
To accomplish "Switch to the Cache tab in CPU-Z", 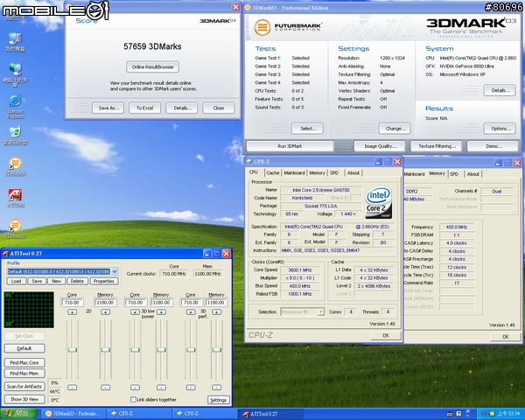I will pos(272,173).
